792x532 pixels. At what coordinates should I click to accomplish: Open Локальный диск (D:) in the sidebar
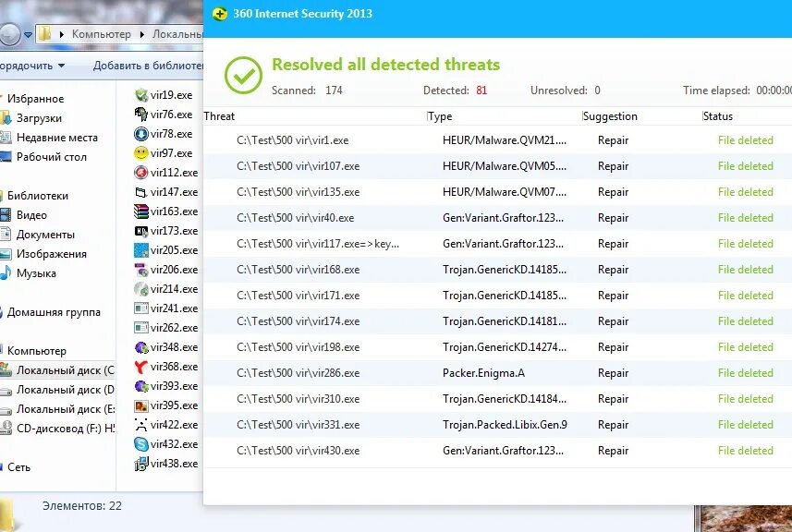65,390
